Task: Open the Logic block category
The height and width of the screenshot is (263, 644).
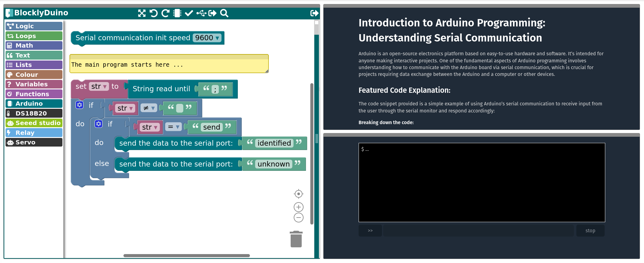Action: coord(34,26)
